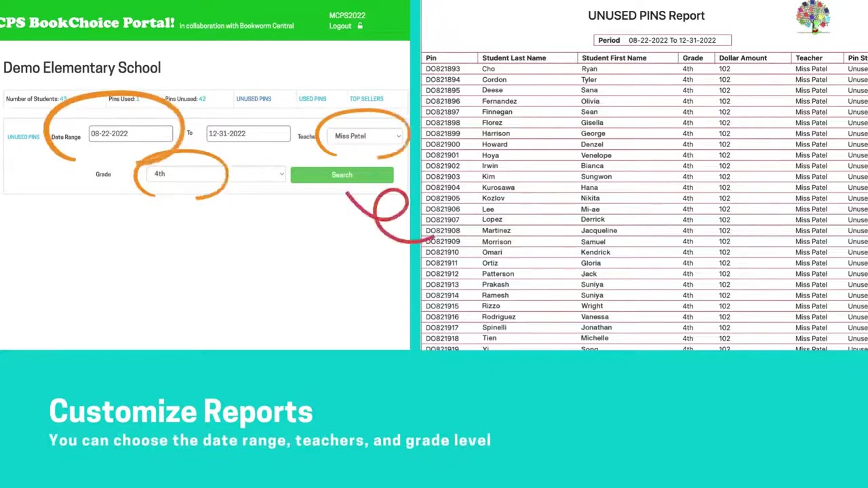Click last name Patterson

coord(498,274)
